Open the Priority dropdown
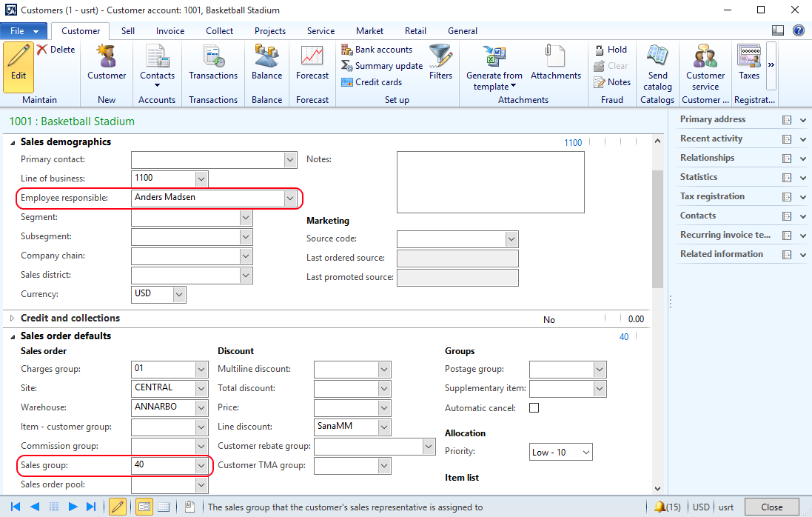This screenshot has height=517, width=812. click(585, 453)
